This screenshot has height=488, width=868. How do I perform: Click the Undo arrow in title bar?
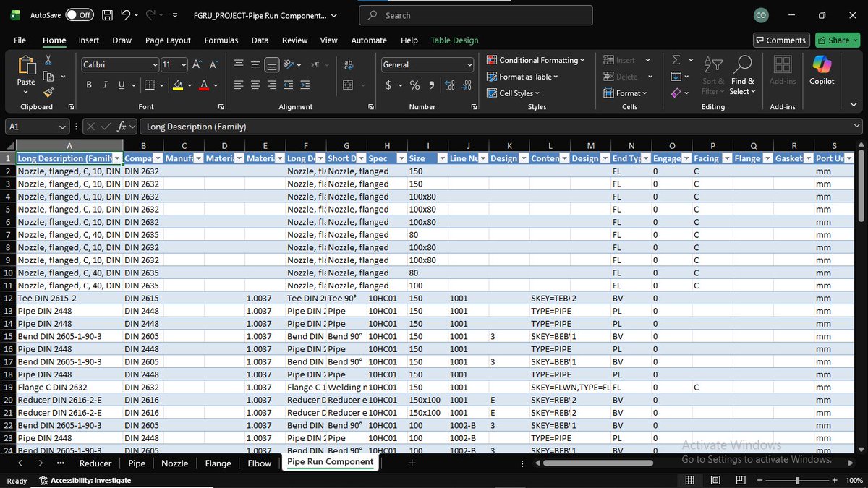pos(126,14)
